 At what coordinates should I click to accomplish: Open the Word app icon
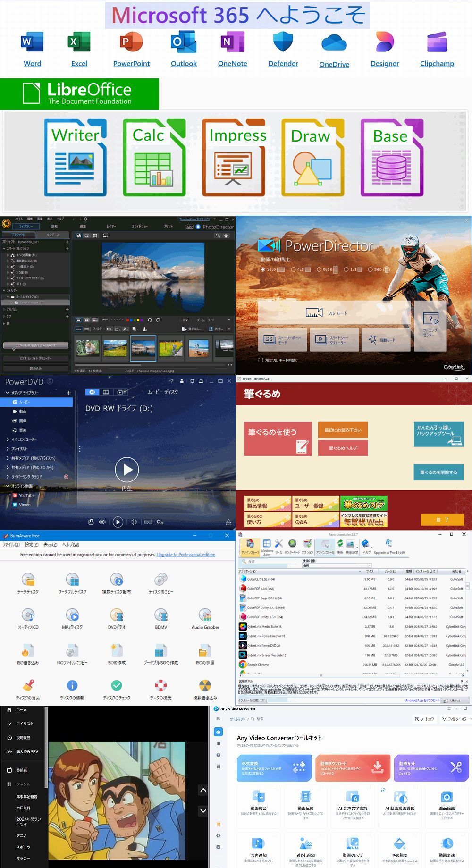pos(32,42)
